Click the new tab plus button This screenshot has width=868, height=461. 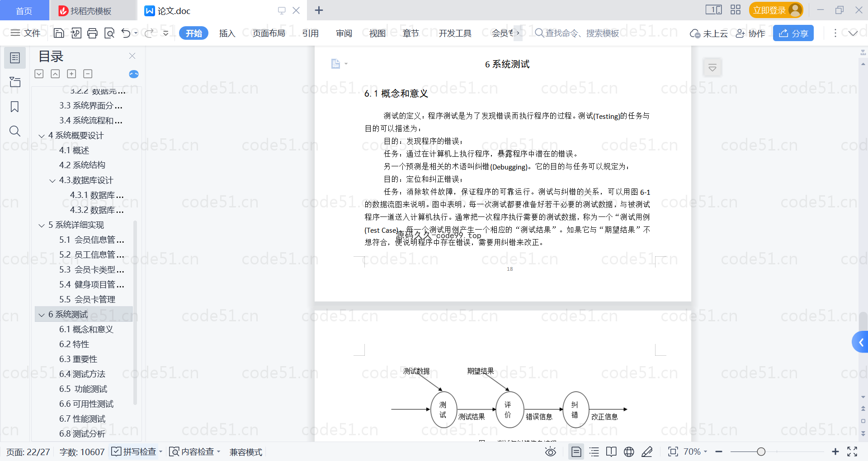tap(319, 10)
